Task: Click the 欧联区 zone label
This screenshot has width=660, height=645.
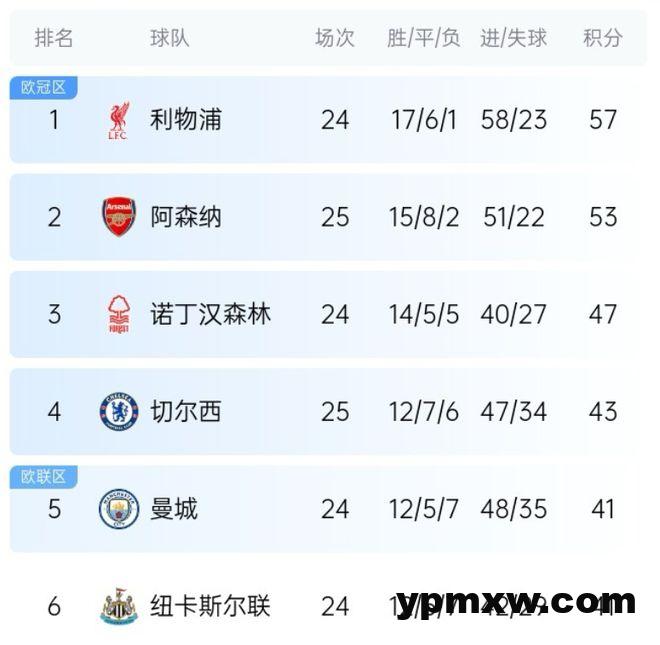Action: tap(43, 477)
